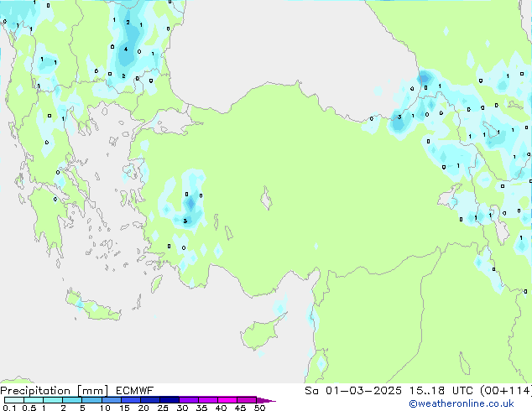Select the palest 0.1–0.5 mm legend swatch
This screenshot has width=532, height=411.
point(14,400)
